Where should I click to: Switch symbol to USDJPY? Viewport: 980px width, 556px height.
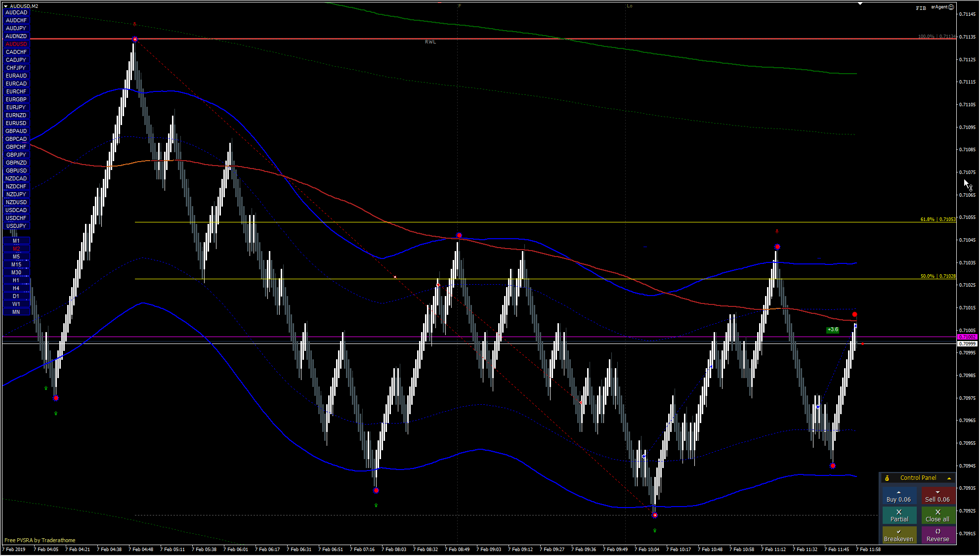click(16, 226)
